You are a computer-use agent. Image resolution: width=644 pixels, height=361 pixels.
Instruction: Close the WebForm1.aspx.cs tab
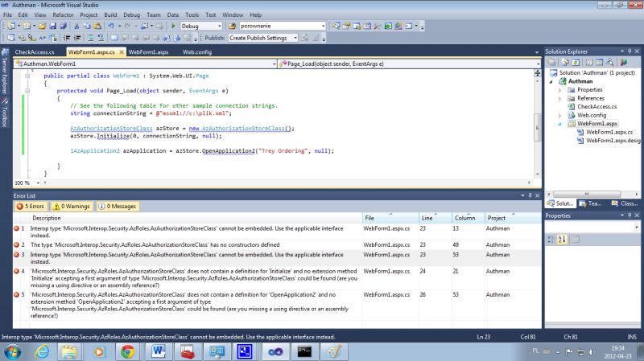click(122, 52)
